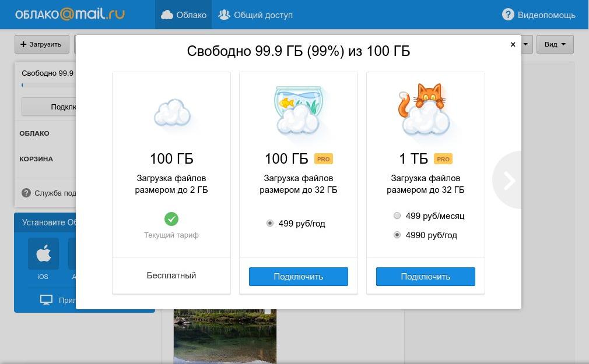Click the dialog heading Свободно 99.9 ГБ
This screenshot has width=589, height=364.
pos(298,51)
